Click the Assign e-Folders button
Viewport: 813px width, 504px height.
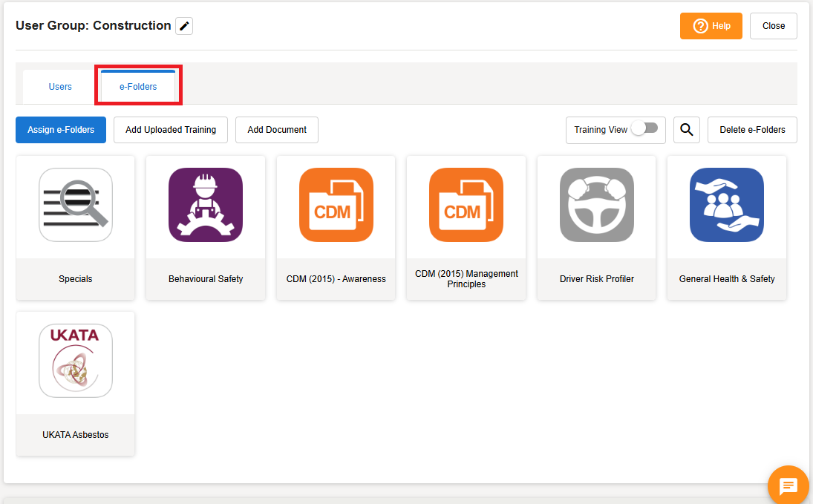click(61, 130)
